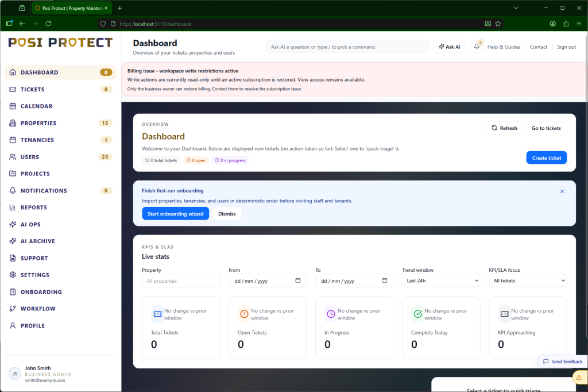588x392 pixels.
Task: Start the onboarding wizard
Action: [175, 214]
